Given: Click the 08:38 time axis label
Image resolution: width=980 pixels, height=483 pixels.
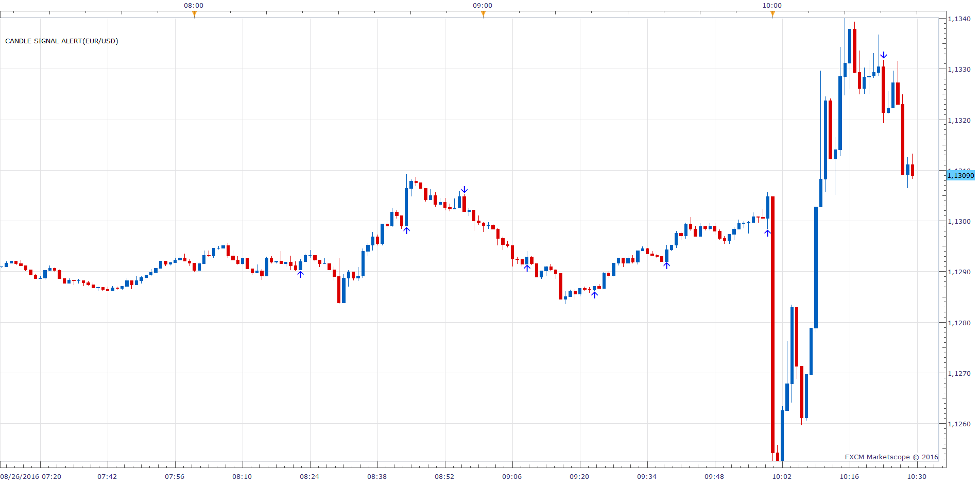Looking at the screenshot, I should pos(377,477).
